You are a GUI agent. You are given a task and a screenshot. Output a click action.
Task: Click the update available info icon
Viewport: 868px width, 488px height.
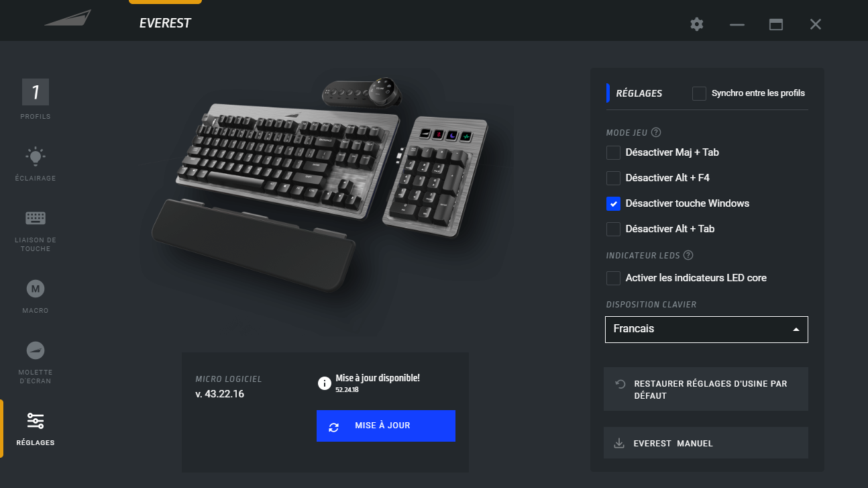pyautogui.click(x=325, y=383)
